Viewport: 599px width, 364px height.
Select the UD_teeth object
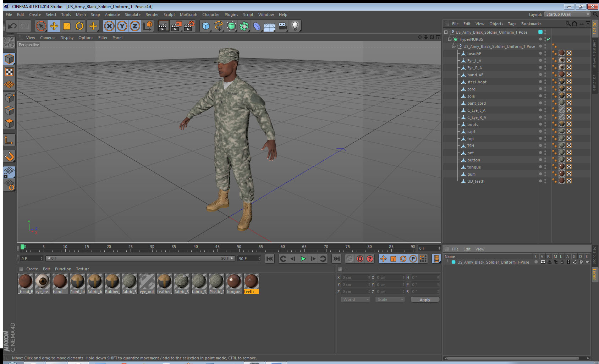coord(476,181)
